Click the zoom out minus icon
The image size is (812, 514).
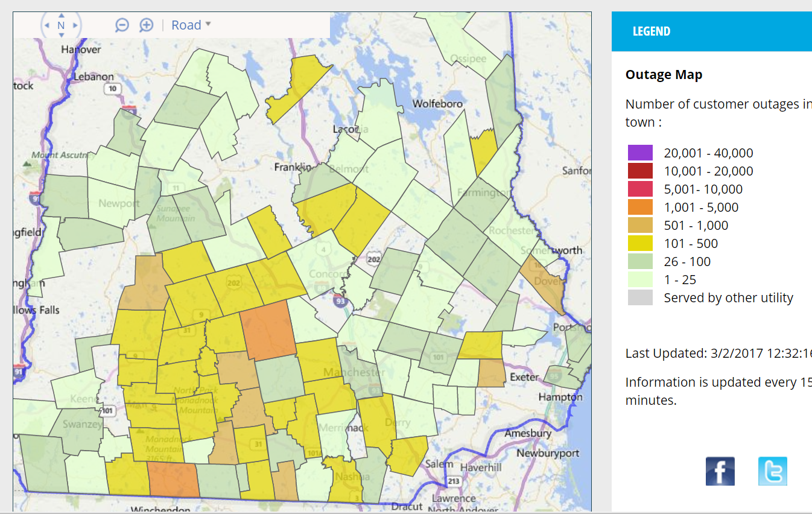pyautogui.click(x=122, y=25)
